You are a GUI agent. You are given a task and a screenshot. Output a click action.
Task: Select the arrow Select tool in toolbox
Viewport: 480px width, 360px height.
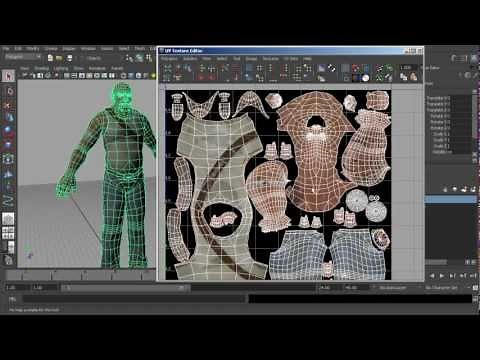pos(8,76)
